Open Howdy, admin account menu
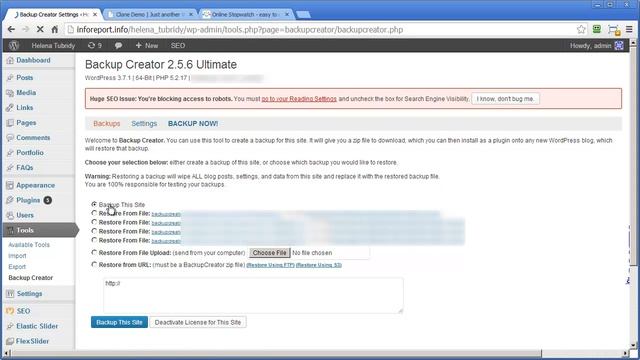 (596, 46)
